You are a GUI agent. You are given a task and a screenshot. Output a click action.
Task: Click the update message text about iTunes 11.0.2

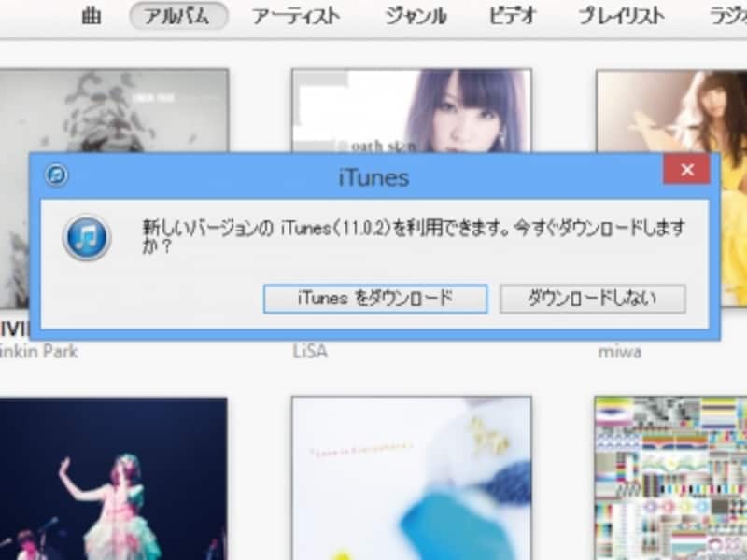pyautogui.click(x=414, y=237)
